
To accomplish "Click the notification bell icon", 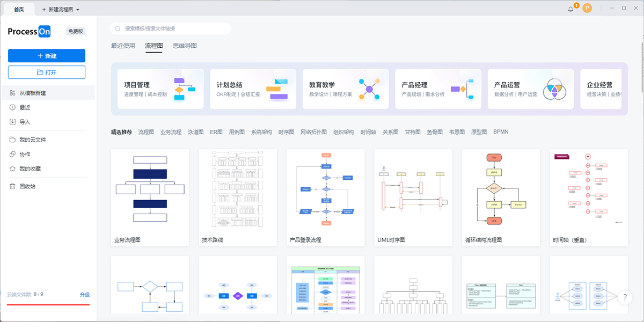I will (570, 8).
